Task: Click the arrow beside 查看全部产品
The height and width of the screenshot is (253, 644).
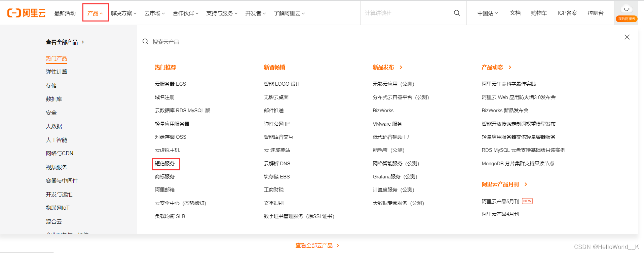Action: click(x=83, y=42)
